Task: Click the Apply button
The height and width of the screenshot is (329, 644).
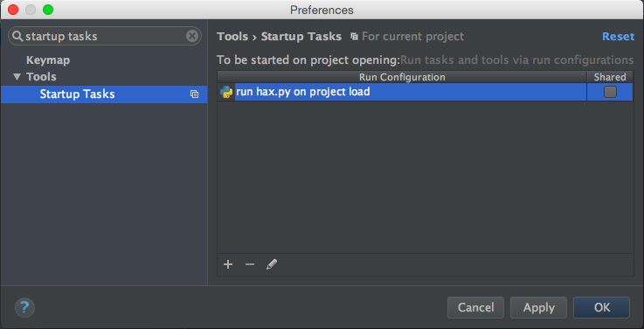Action: 538,308
